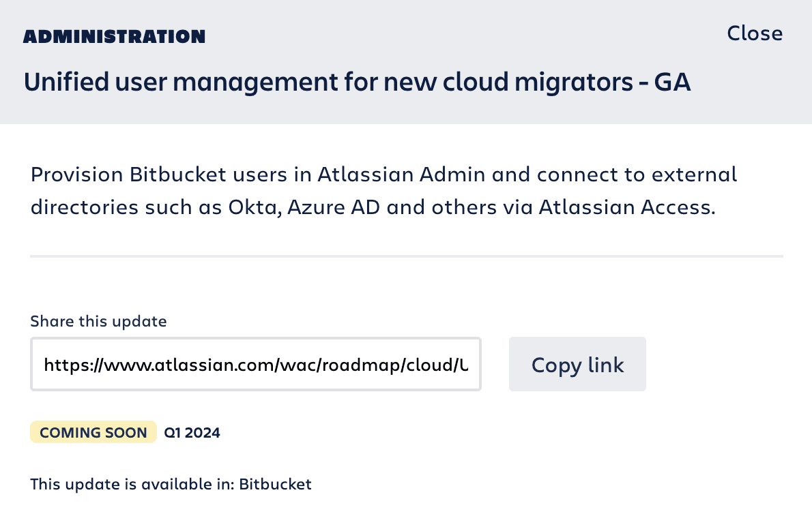812x514 pixels.
Task: Select the share URL input field
Action: pos(256,365)
